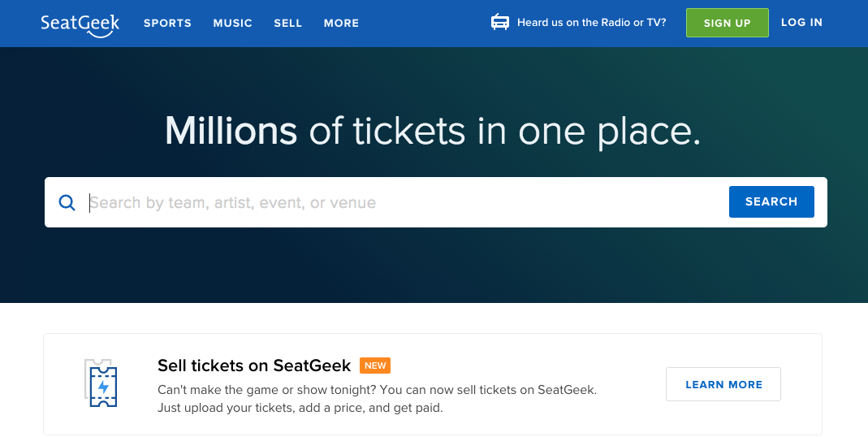Click "Just upload your tickets" text line
The width and height of the screenshot is (868, 437).
pyautogui.click(x=300, y=408)
